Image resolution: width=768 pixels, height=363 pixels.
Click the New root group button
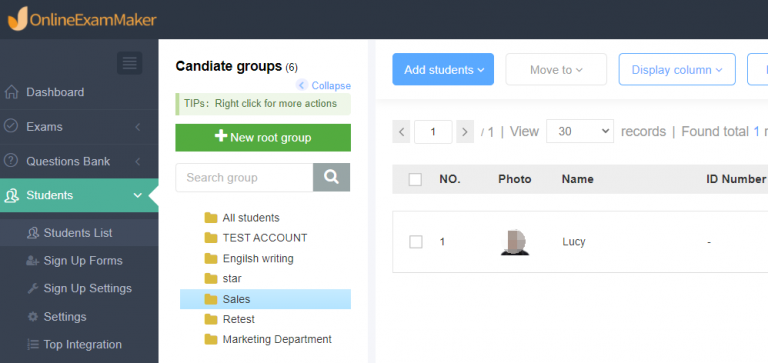(263, 138)
